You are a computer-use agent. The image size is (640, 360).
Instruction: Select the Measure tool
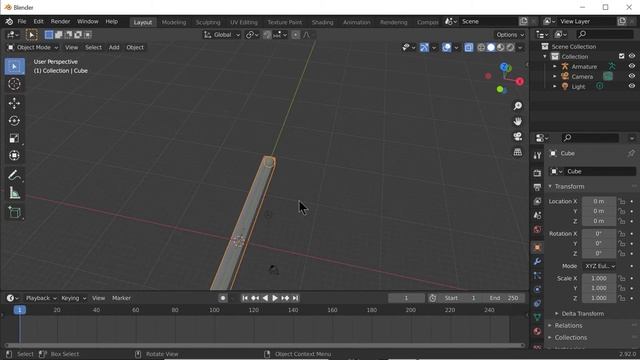(x=14, y=193)
